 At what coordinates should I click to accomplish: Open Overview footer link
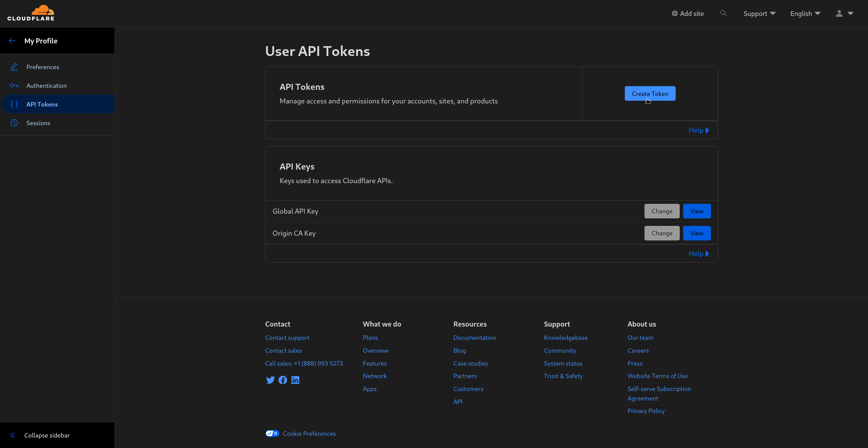pyautogui.click(x=375, y=350)
